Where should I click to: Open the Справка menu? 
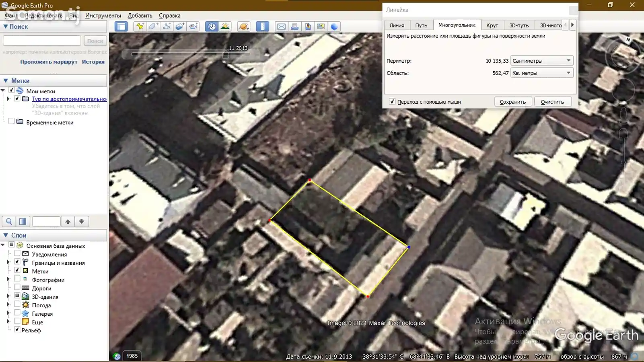click(169, 15)
